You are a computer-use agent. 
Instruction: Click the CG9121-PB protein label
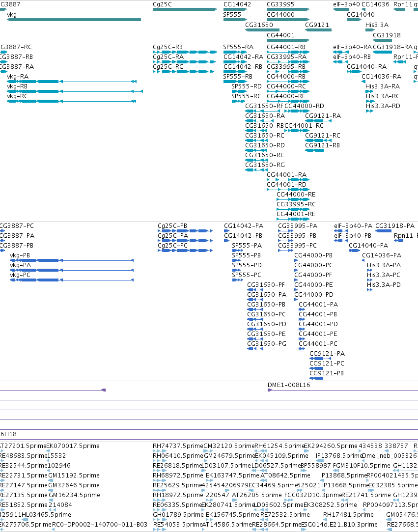coord(327,373)
